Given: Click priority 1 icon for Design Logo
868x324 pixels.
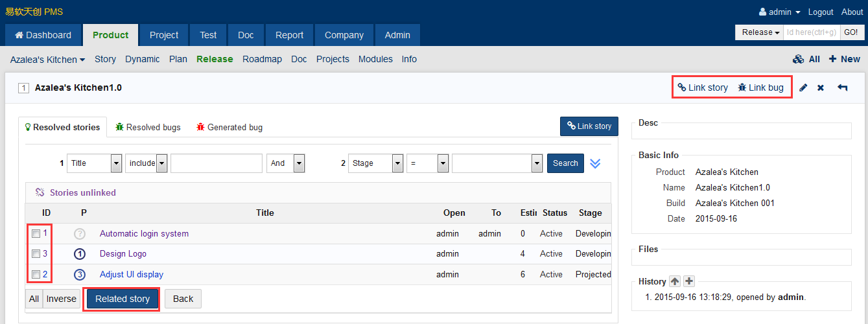Looking at the screenshot, I should (x=80, y=254).
